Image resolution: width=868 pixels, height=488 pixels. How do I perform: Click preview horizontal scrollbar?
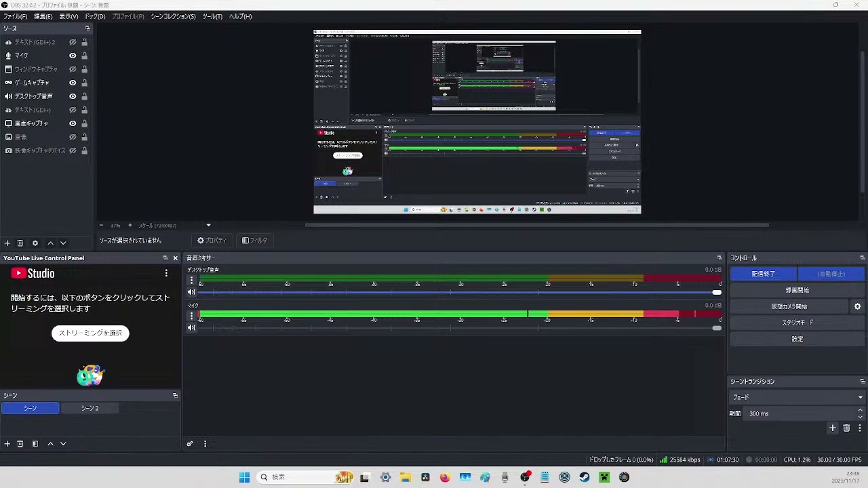pyautogui.click(x=536, y=225)
